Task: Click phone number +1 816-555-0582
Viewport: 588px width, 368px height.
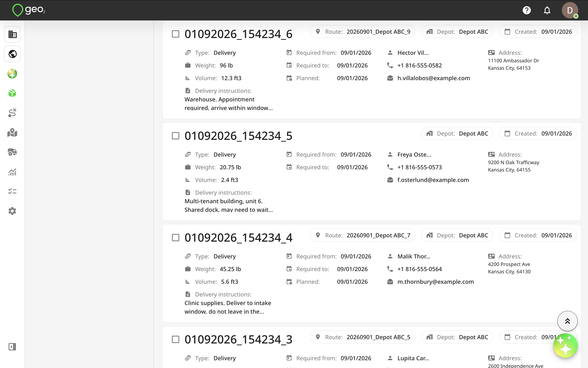Action: (419, 65)
